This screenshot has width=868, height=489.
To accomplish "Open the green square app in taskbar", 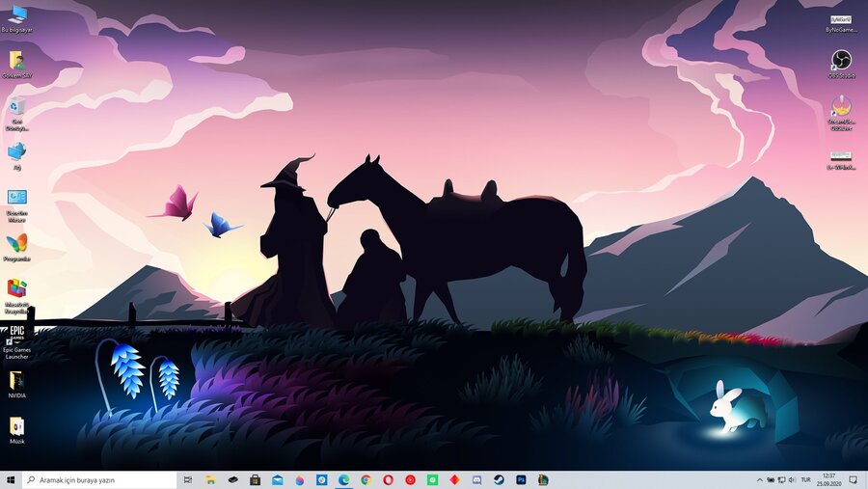I will click(432, 479).
